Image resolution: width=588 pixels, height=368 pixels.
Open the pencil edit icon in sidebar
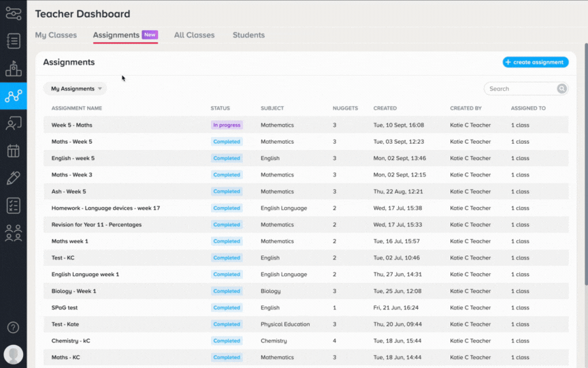point(14,178)
